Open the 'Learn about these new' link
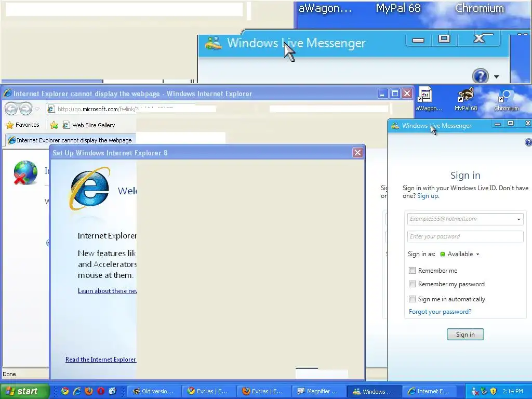The height and width of the screenshot is (399, 532). 107,291
